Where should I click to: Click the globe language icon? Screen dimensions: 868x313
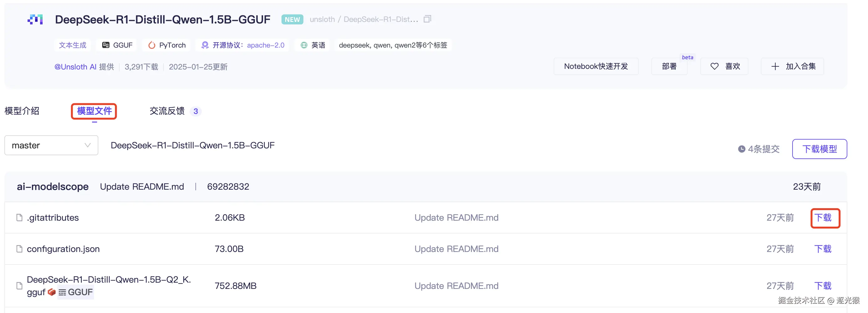[x=304, y=45]
